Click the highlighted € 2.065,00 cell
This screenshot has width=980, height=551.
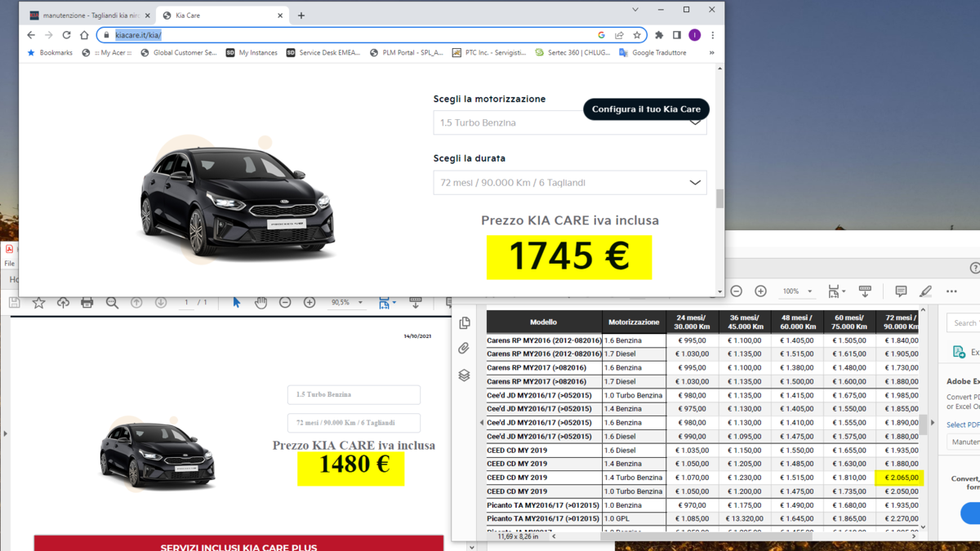click(901, 478)
